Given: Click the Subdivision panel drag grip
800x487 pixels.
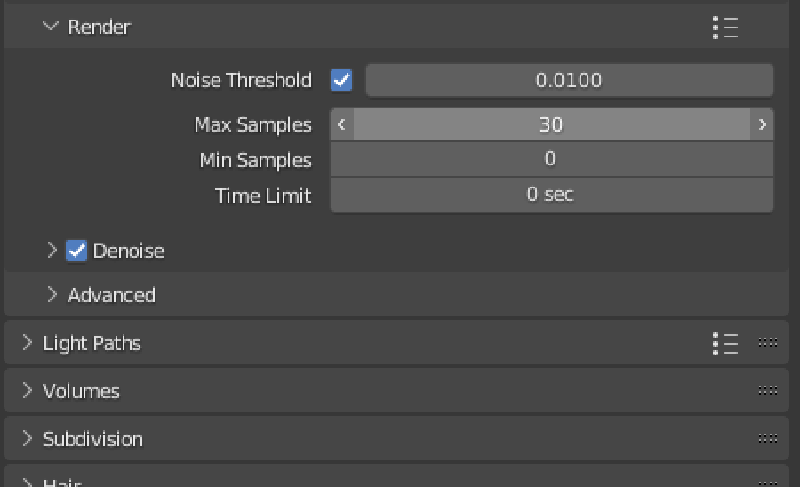Looking at the screenshot, I should (768, 439).
